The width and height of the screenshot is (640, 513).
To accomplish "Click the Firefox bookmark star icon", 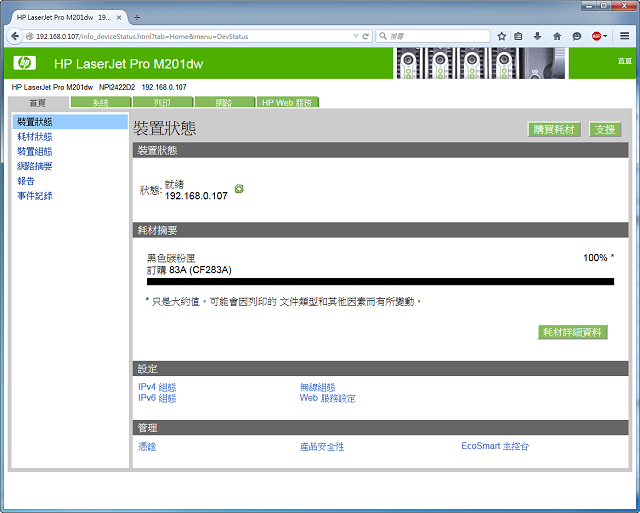I will click(x=502, y=36).
